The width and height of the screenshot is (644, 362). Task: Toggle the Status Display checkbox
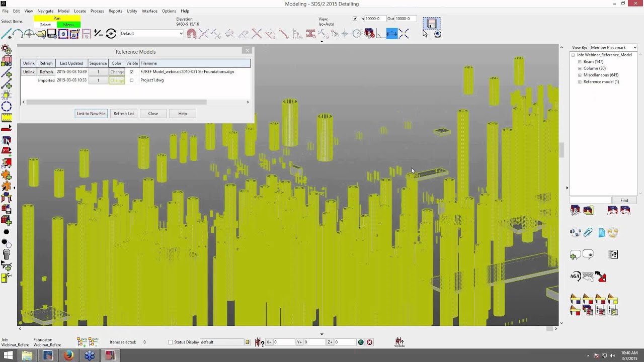click(171, 342)
